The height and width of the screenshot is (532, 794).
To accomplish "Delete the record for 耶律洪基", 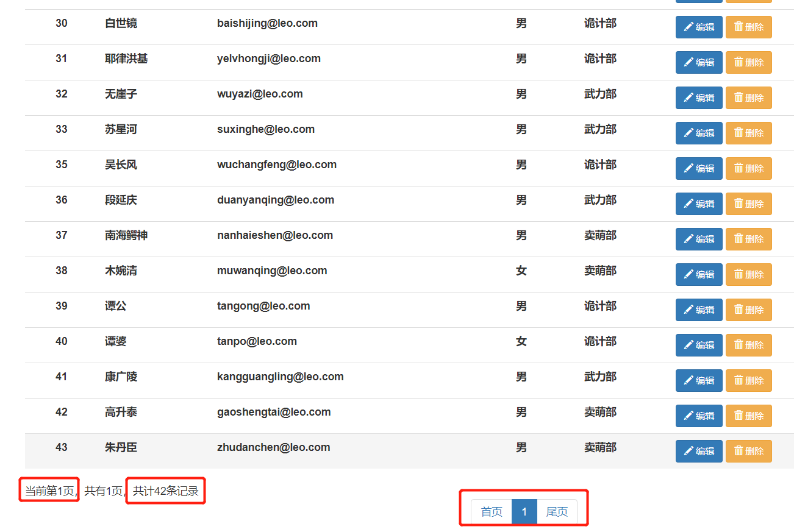I will click(749, 62).
